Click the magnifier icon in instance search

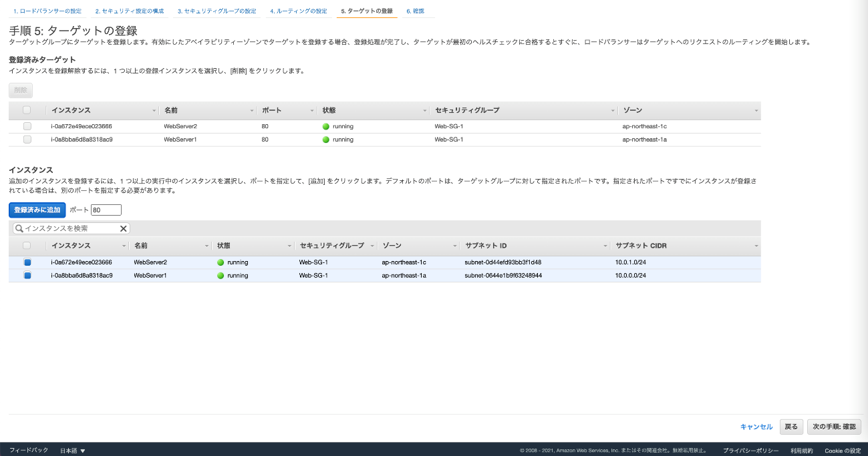(19, 228)
